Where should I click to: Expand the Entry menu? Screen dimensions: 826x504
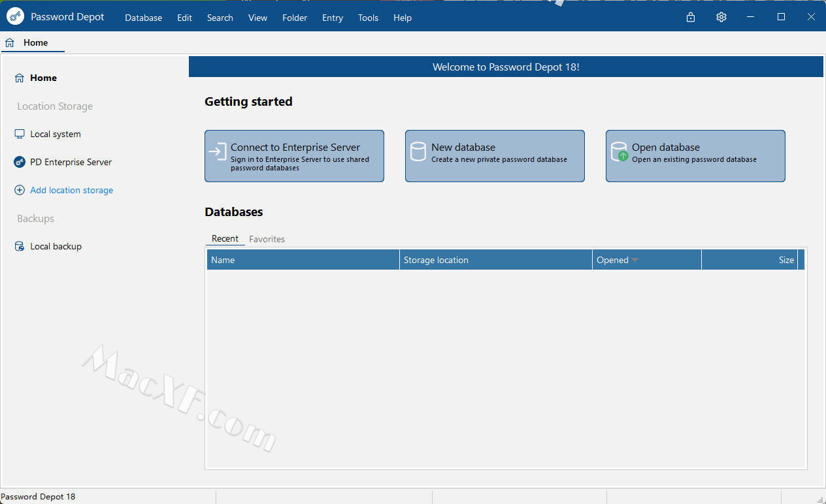click(x=332, y=18)
